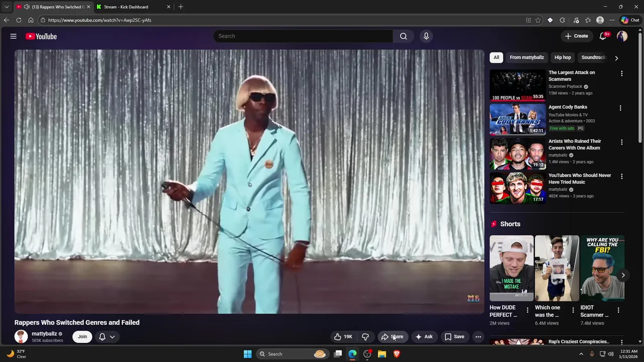
Task: Open options for YouTubers Who Should Never Have Tried Music
Action: click(622, 176)
